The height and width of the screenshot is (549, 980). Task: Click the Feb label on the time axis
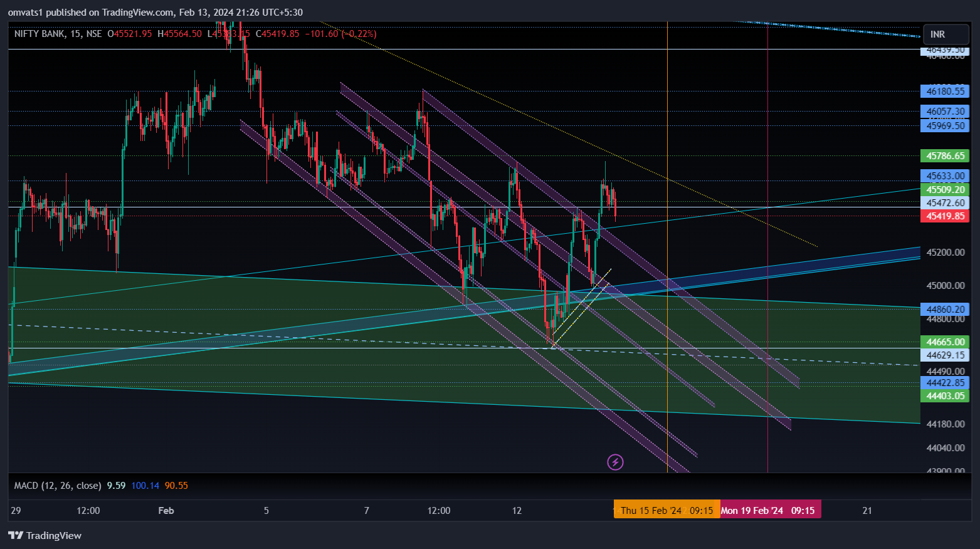click(x=166, y=511)
